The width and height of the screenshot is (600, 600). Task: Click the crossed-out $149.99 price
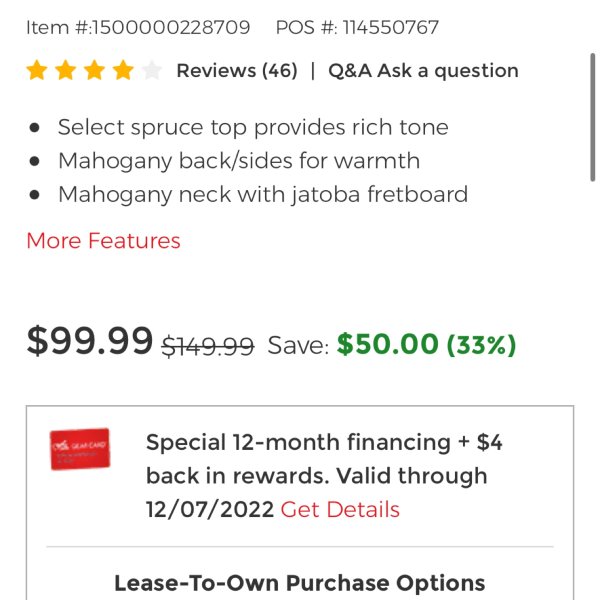click(208, 346)
